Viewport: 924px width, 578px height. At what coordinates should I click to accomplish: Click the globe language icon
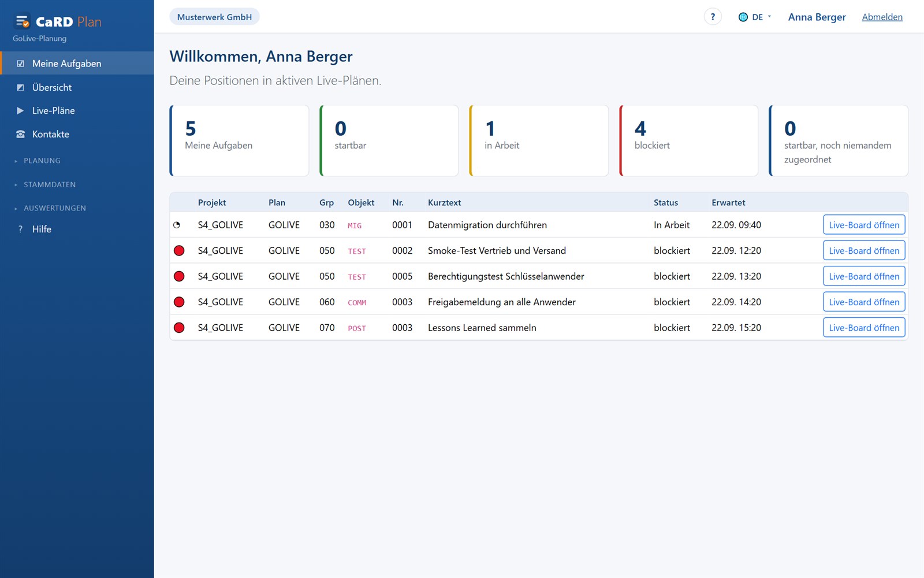pyautogui.click(x=743, y=17)
